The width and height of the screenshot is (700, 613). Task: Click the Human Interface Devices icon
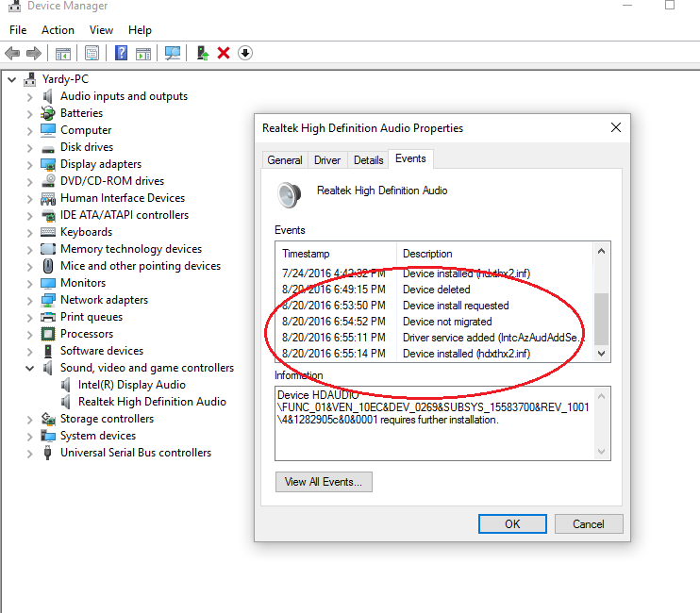click(48, 198)
